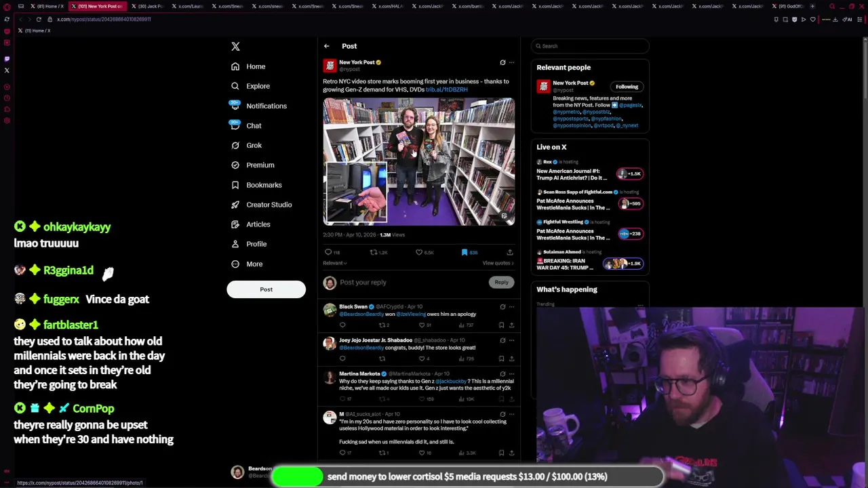Click the X logo above Home
The height and width of the screenshot is (488, 868).
tap(235, 46)
